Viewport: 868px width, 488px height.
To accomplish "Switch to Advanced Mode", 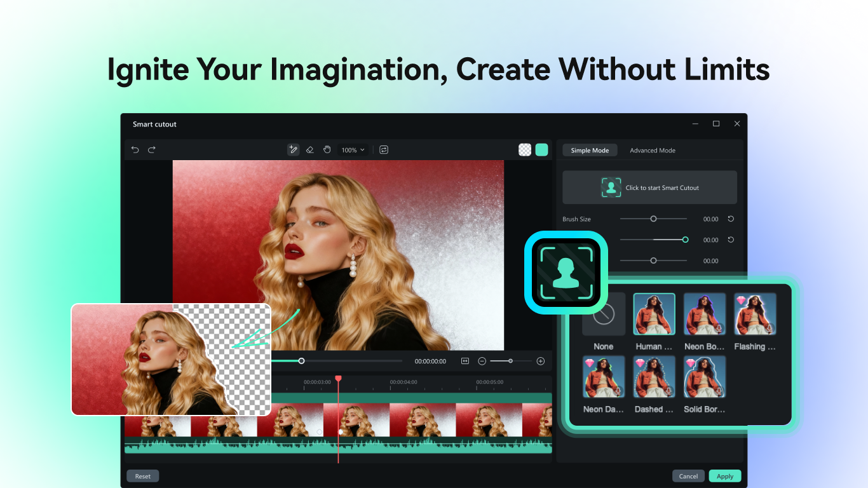I will point(652,150).
